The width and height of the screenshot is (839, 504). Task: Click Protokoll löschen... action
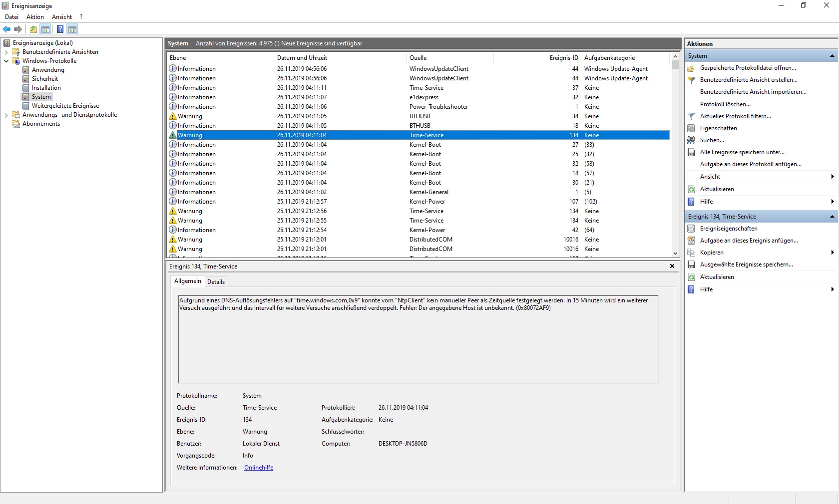[x=725, y=104]
